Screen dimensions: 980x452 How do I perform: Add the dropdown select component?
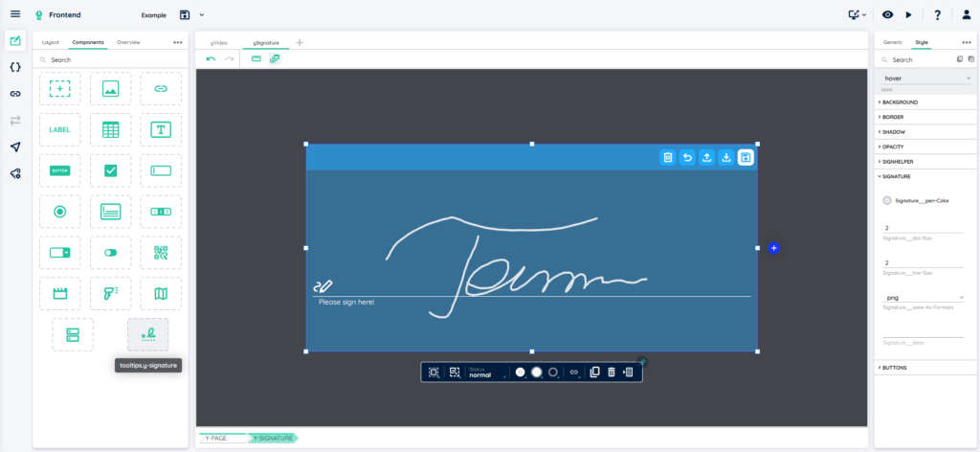60,253
